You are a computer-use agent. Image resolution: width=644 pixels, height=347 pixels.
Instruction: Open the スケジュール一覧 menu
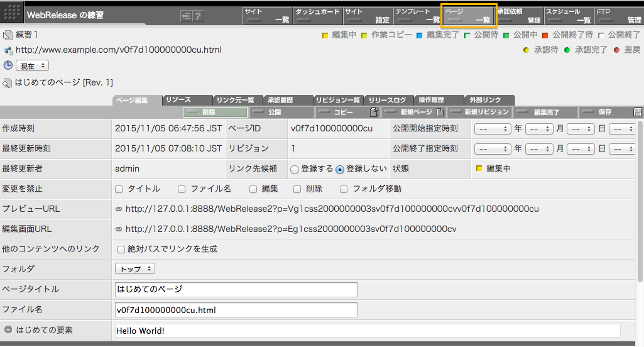tap(569, 16)
